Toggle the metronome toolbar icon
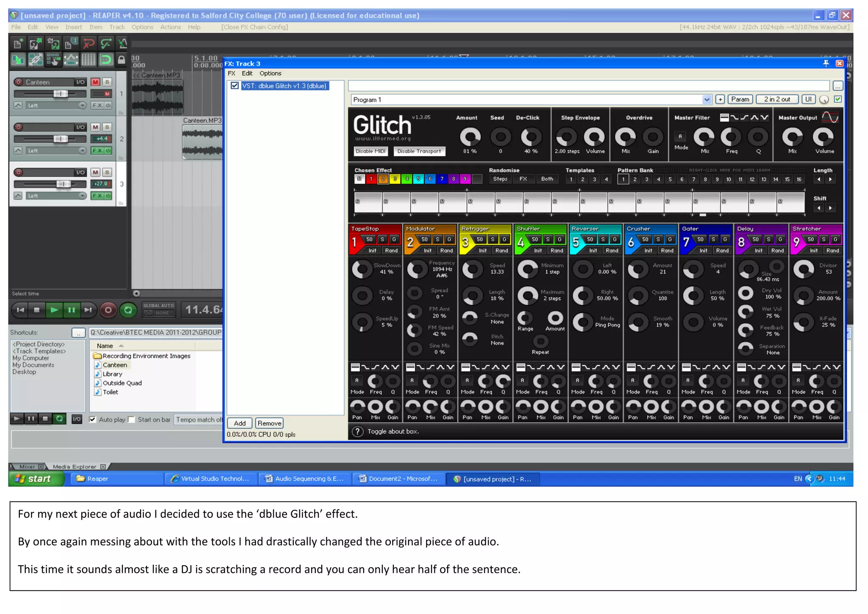868x614 pixels. (123, 44)
